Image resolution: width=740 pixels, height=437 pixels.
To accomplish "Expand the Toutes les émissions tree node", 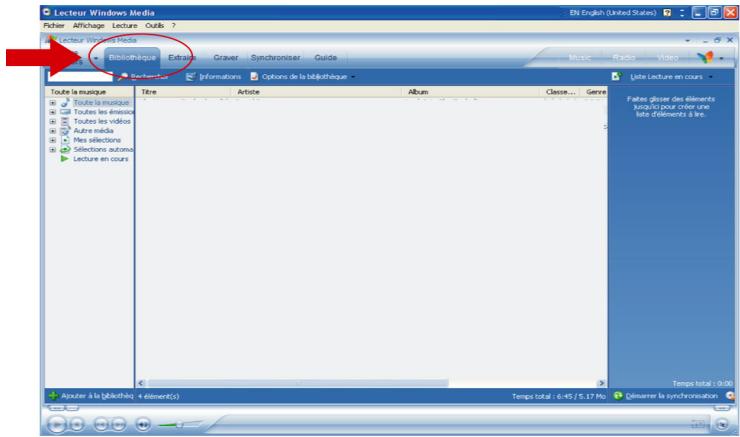I will (x=52, y=112).
